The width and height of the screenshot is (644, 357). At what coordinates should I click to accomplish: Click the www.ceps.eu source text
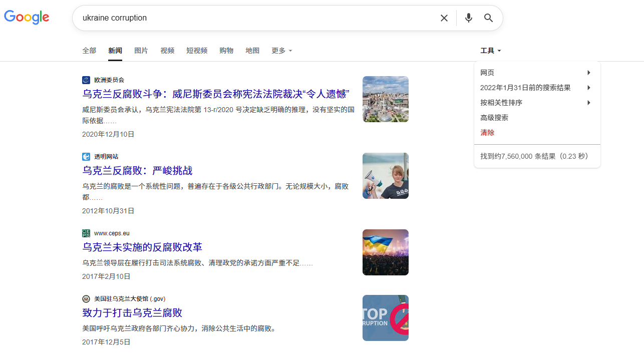tap(112, 233)
